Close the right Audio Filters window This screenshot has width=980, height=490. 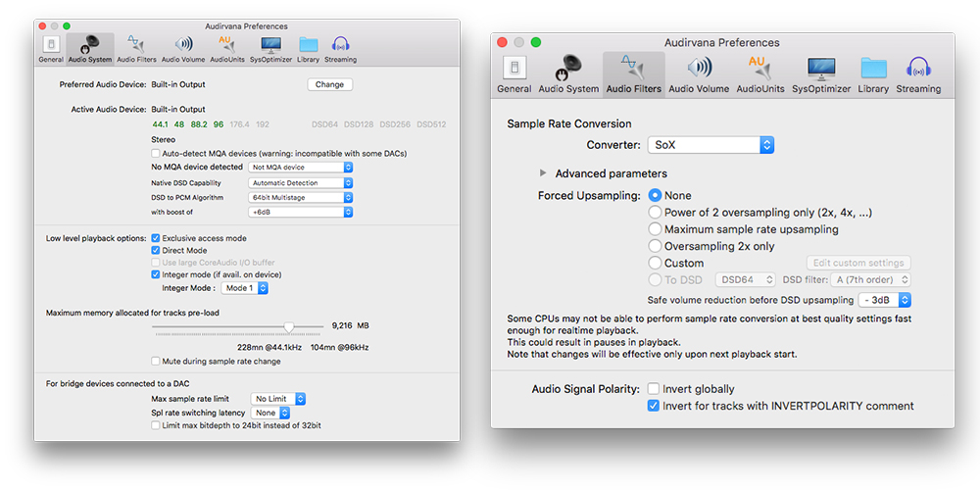(501, 42)
